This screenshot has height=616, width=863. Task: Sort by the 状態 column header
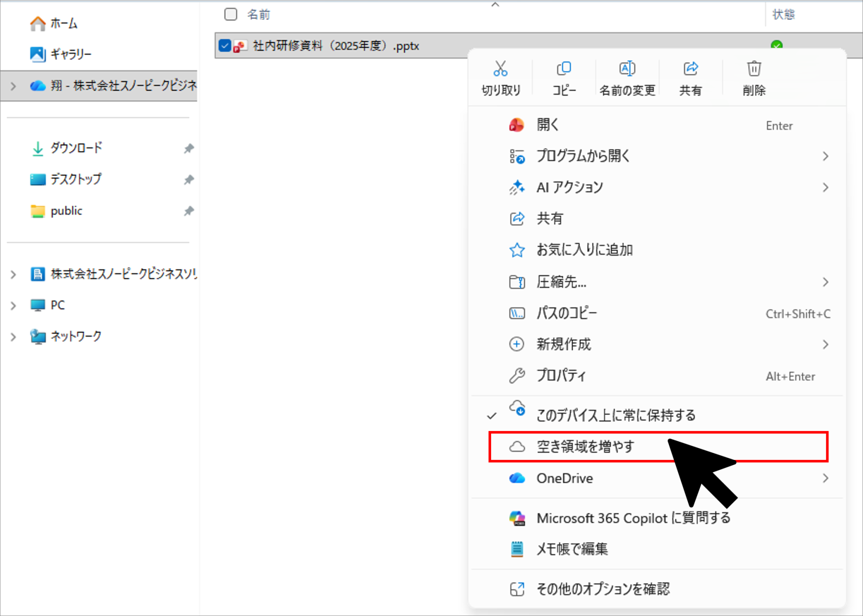[x=783, y=14]
